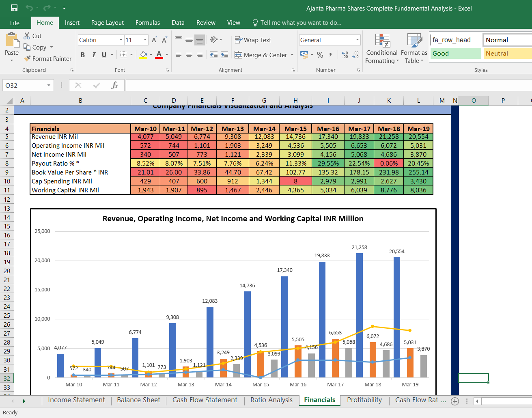532x418 pixels.
Task: Toggle Underline formatting
Action: [104, 55]
